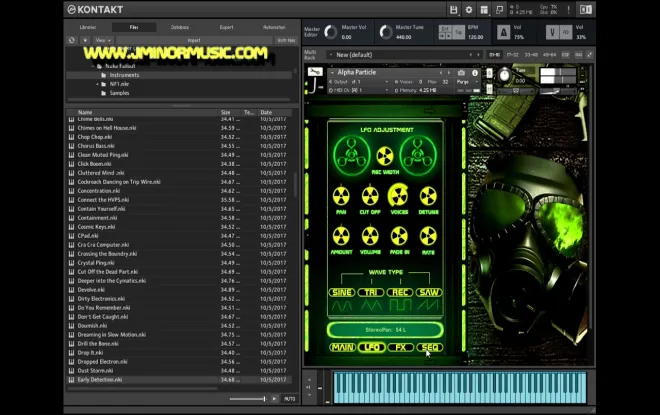
Task: Open the MAIN instrument page
Action: 343,347
